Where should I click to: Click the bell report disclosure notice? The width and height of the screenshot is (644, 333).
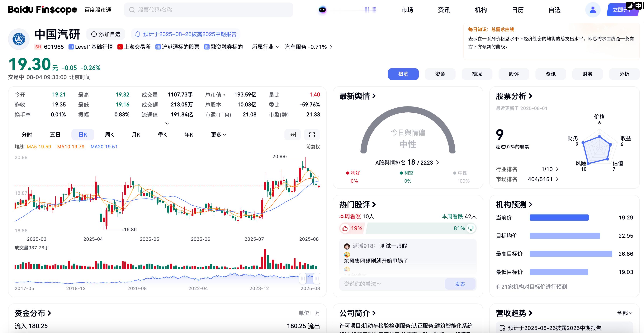point(186,34)
